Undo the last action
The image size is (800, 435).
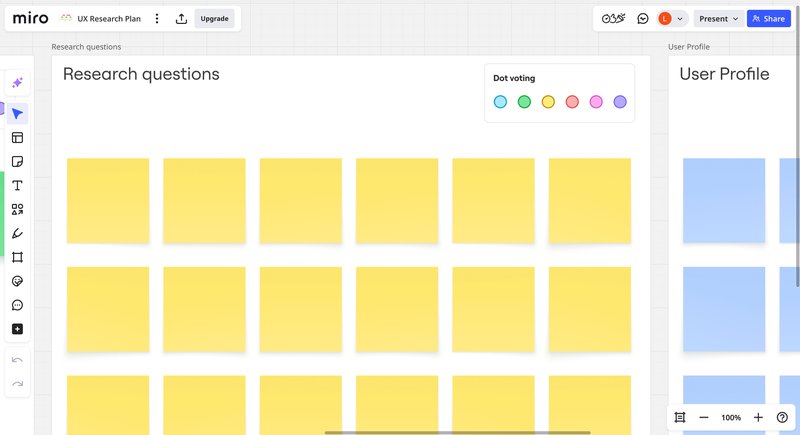point(17,360)
